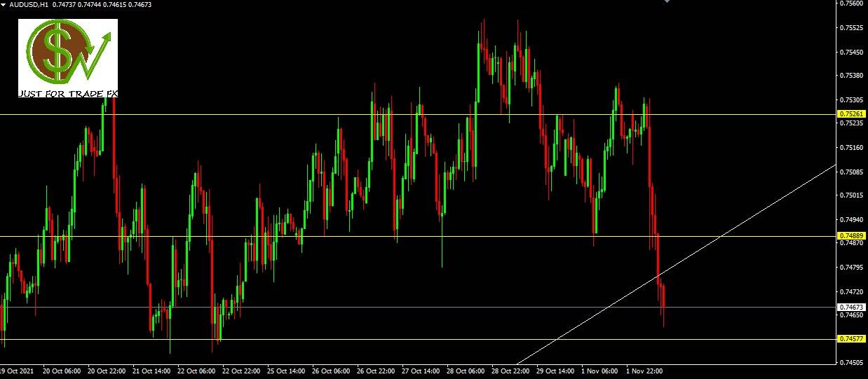Click the 0.75600 price scale label

(852, 4)
